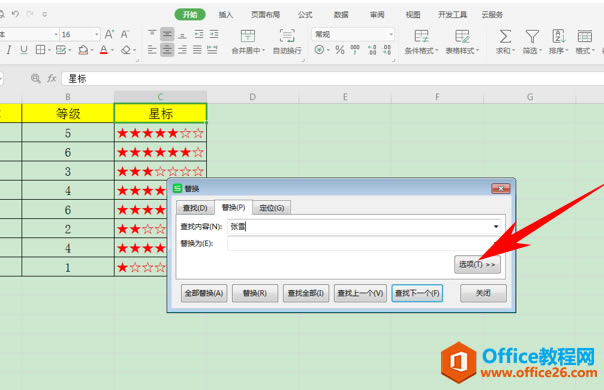Screen dimensions: 604x390
Task: Click the 查找上一个(V) button
Action: pyautogui.click(x=360, y=293)
